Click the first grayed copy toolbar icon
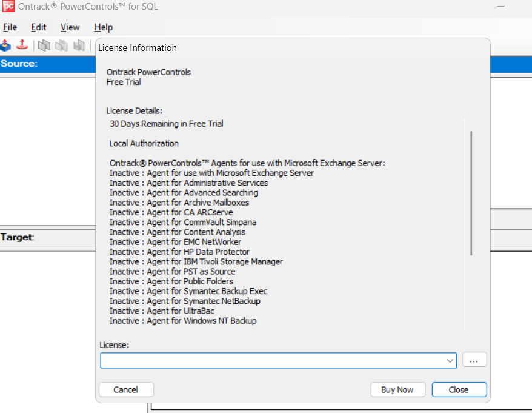 coord(44,45)
